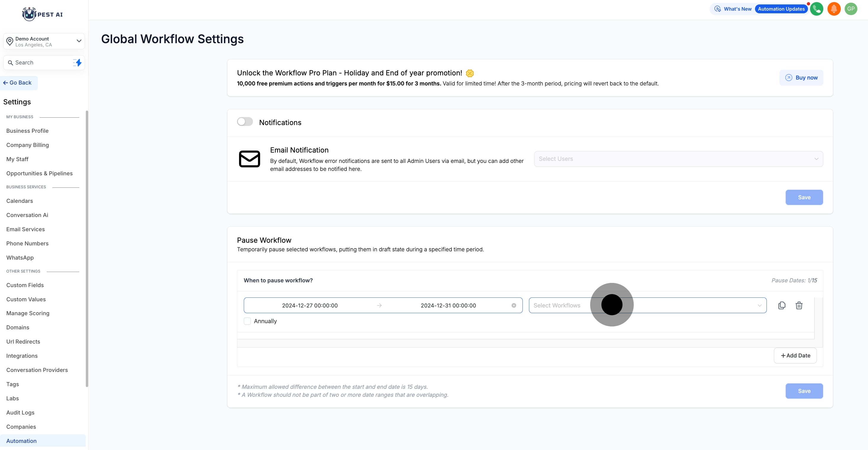Screen dimensions: 868x450
Task: Click the What's New megaphone icon
Action: pos(718,9)
